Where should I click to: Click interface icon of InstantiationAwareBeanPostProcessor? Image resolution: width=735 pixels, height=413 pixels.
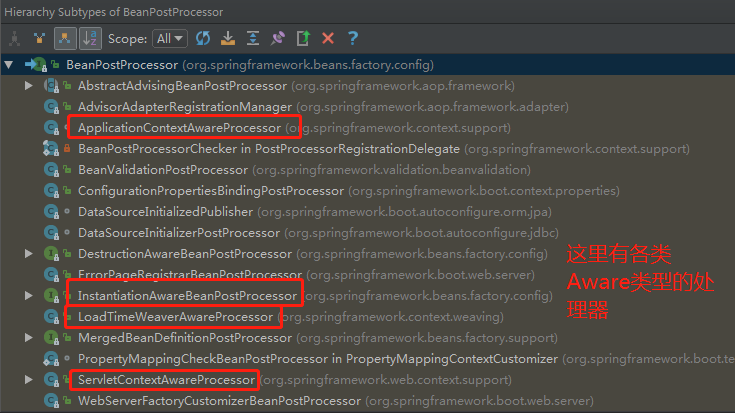pyautogui.click(x=51, y=296)
